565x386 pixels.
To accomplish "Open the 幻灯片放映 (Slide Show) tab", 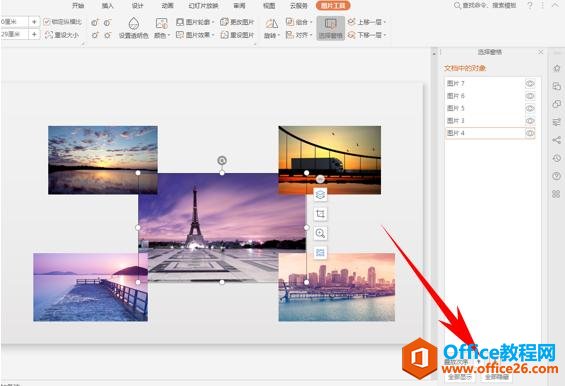I will click(203, 5).
